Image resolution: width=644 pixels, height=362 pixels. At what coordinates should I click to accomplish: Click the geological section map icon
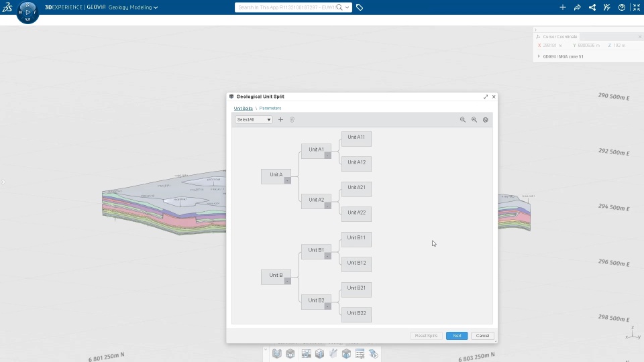pyautogui.click(x=306, y=353)
